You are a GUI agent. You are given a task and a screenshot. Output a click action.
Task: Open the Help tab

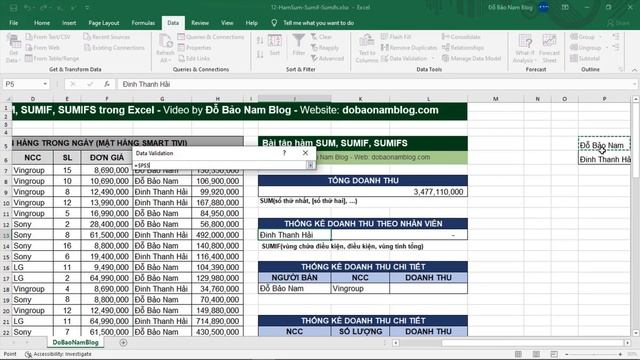click(251, 23)
